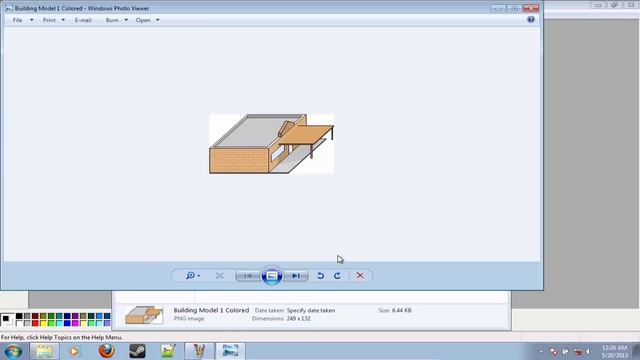Minimize the background Paint window

pyautogui.click(x=598, y=5)
